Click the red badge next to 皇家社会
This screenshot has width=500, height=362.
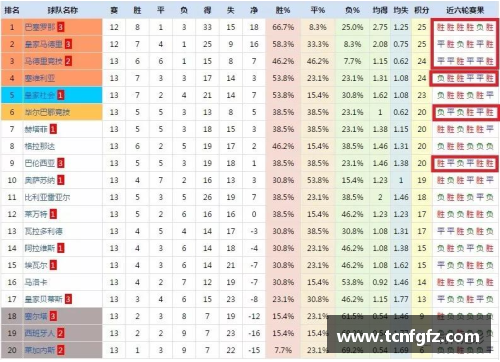coord(60,95)
